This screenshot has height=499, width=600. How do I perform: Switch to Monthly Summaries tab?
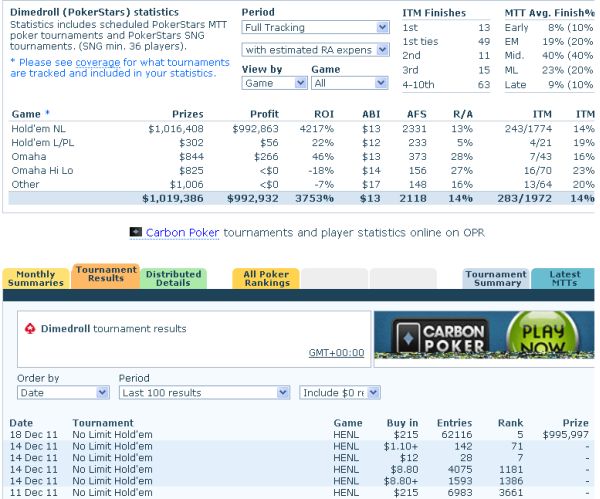pos(36,279)
